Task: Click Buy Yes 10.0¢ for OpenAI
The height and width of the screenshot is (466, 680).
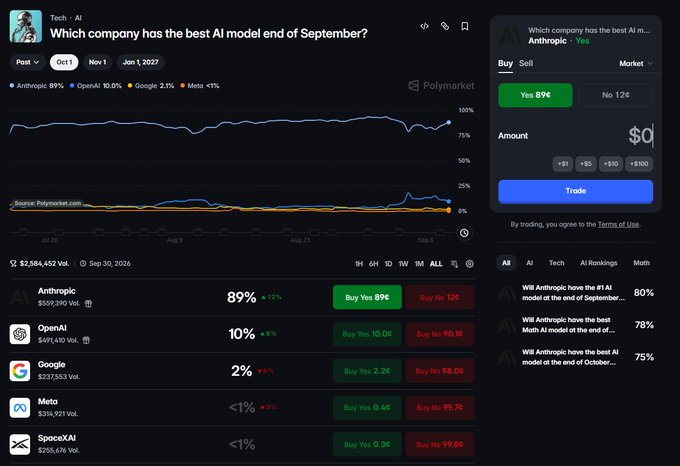Action: [367, 334]
